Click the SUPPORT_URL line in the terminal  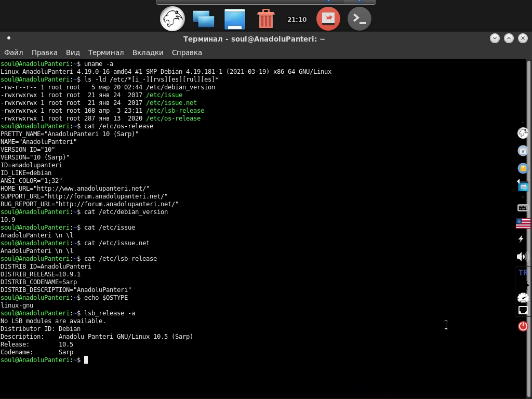[x=84, y=196]
